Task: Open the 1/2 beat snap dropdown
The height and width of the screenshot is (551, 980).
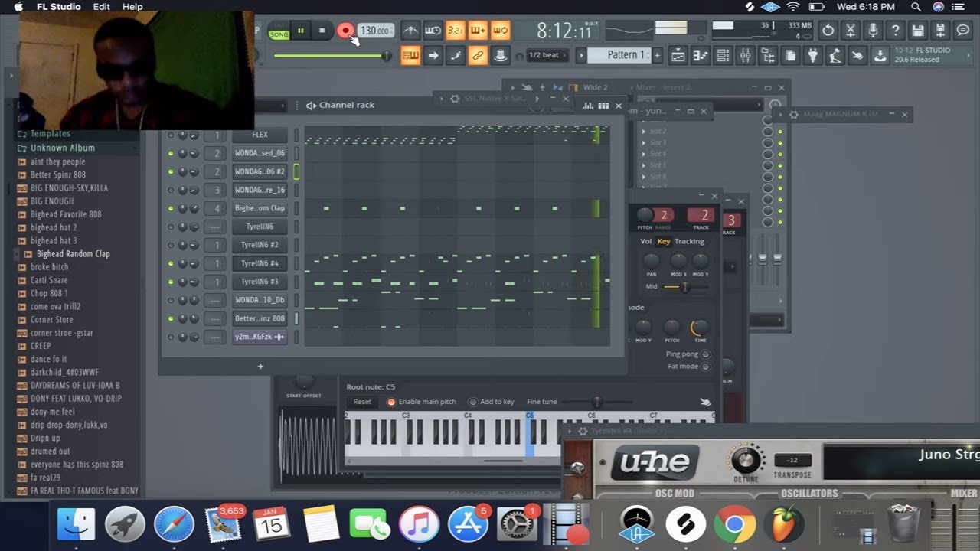Action: pos(548,55)
